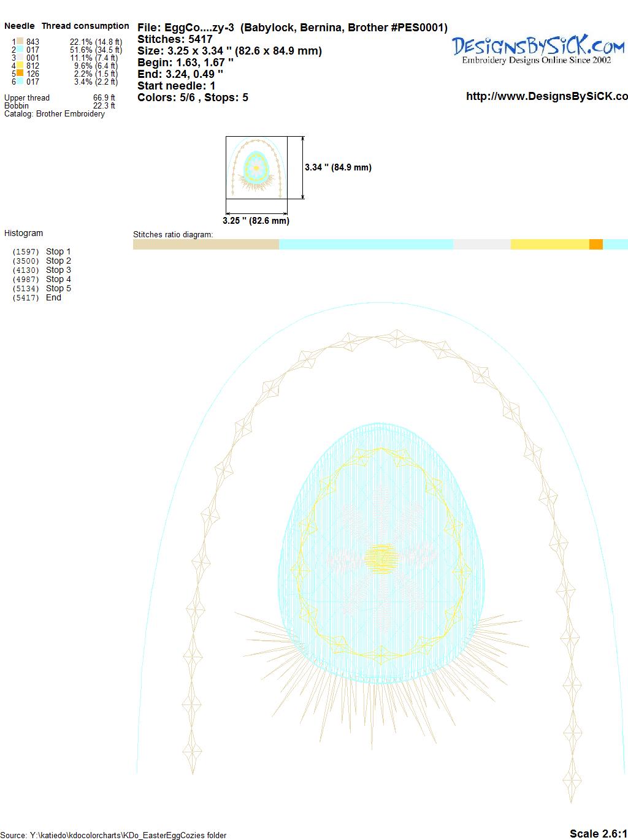The height and width of the screenshot is (840, 628).
Task: Click the 3.25" width dimension label
Action: 256,221
